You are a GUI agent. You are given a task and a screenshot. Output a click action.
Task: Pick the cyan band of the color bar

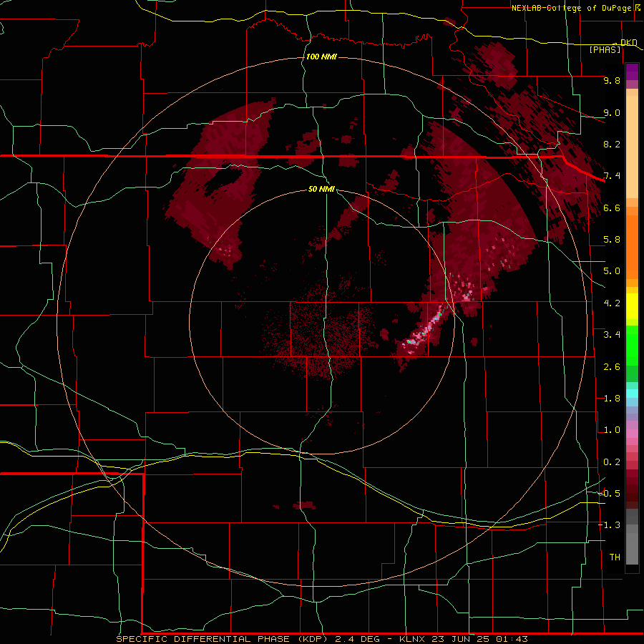(x=632, y=394)
